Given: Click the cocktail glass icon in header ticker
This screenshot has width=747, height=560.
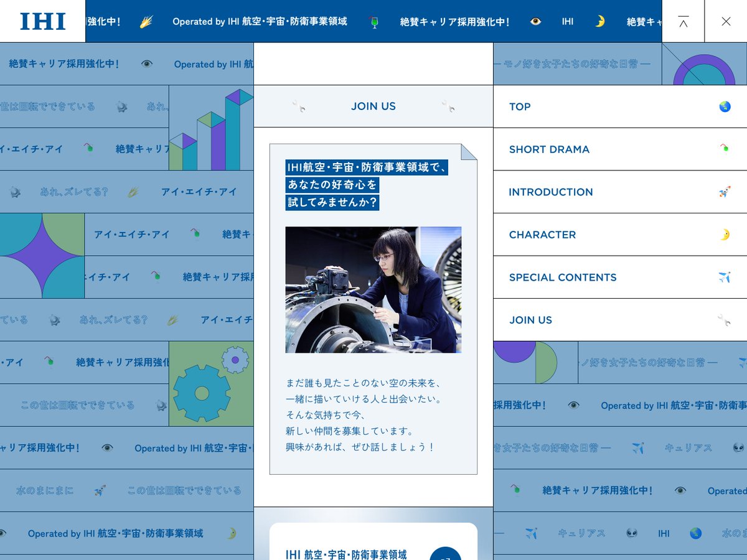Looking at the screenshot, I should (x=374, y=22).
